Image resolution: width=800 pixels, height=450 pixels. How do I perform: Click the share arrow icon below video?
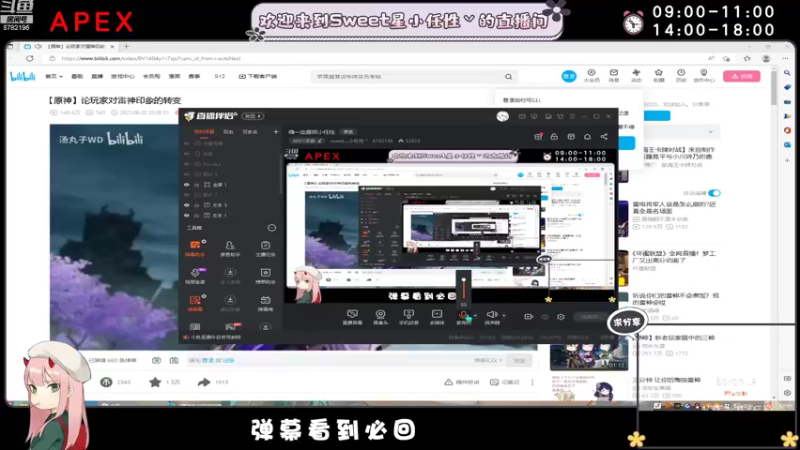(204, 382)
